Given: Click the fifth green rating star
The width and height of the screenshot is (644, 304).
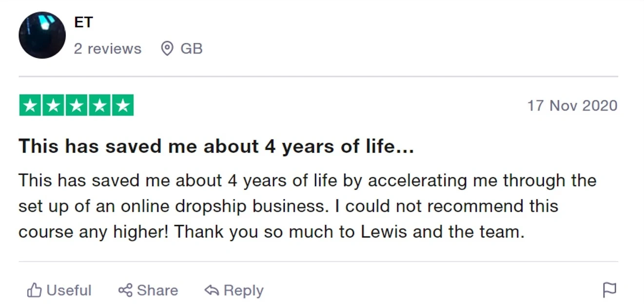Looking at the screenshot, I should pyautogui.click(x=122, y=105).
